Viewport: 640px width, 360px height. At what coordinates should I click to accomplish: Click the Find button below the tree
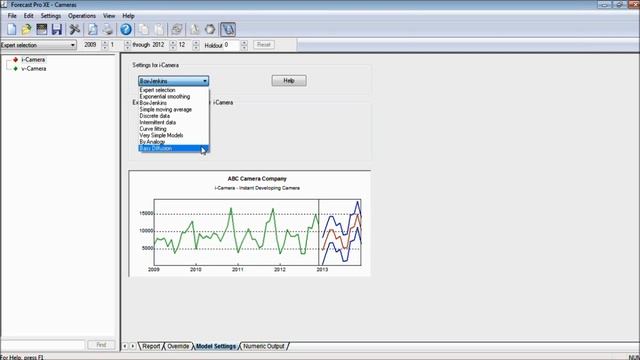tap(101, 345)
